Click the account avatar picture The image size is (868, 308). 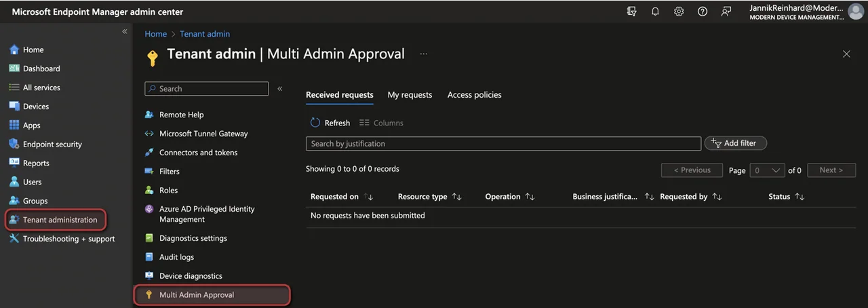click(856, 12)
